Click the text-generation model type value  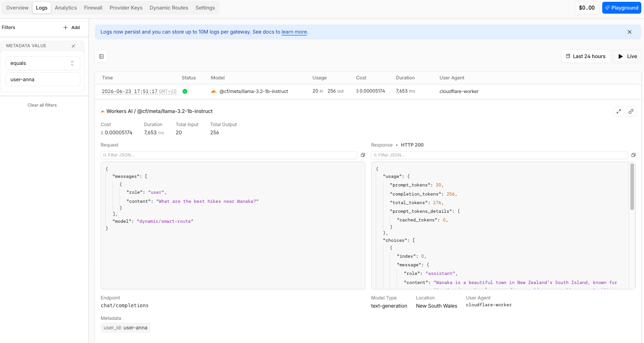[389, 306]
